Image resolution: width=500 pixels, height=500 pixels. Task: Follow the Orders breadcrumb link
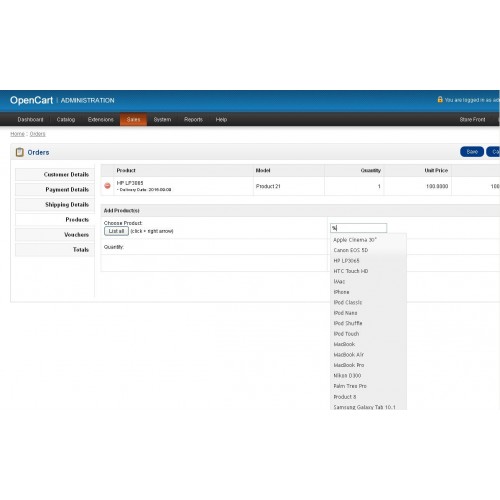click(x=37, y=134)
